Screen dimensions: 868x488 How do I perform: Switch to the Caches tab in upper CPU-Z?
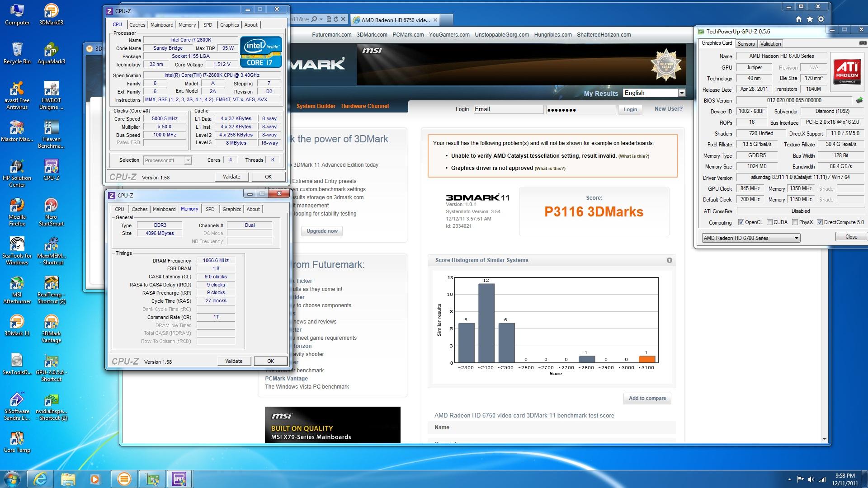tap(137, 25)
